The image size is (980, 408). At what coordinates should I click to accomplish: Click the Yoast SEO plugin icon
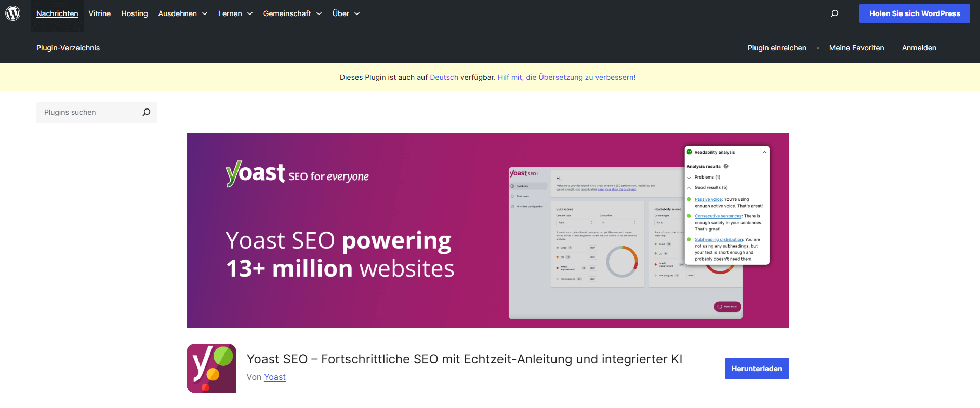pyautogui.click(x=211, y=368)
